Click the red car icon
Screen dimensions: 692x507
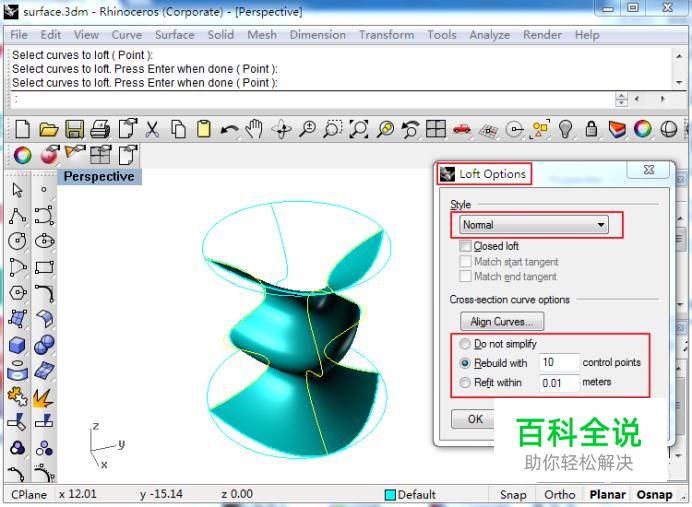click(462, 129)
